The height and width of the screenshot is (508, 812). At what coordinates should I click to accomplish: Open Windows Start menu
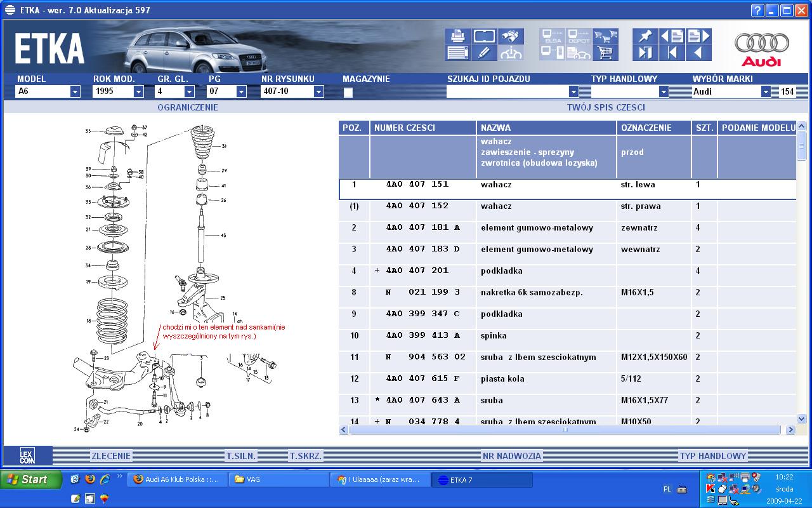tap(31, 479)
